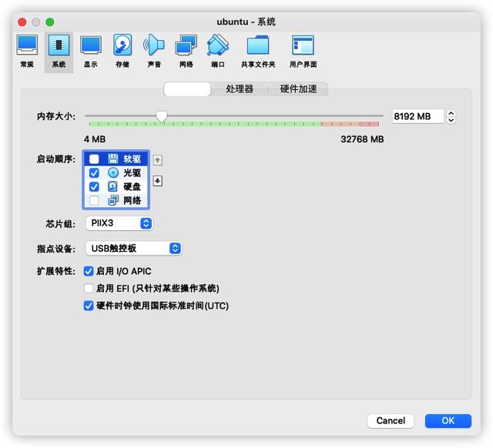The height and width of the screenshot is (448, 493).
Task: Enable the 网络 boot checkbox
Action: (94, 200)
